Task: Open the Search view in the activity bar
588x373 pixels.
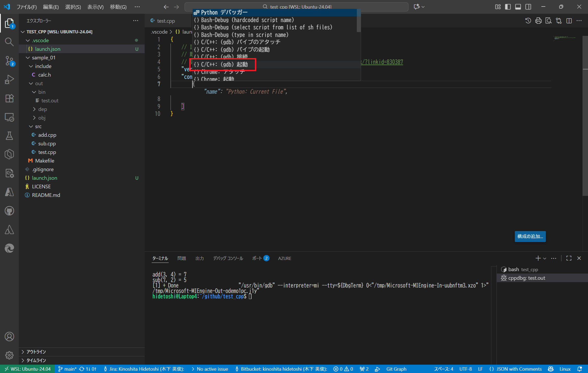Action: coord(9,42)
